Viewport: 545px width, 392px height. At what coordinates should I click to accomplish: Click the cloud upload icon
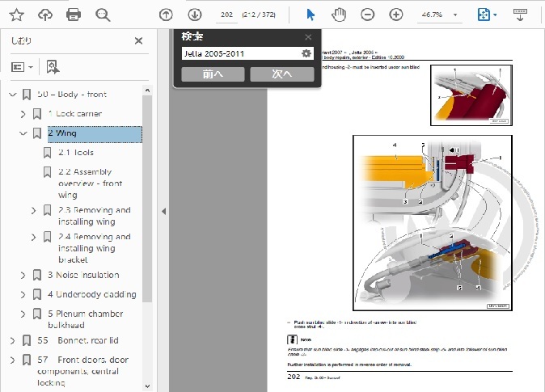pyautogui.click(x=45, y=15)
